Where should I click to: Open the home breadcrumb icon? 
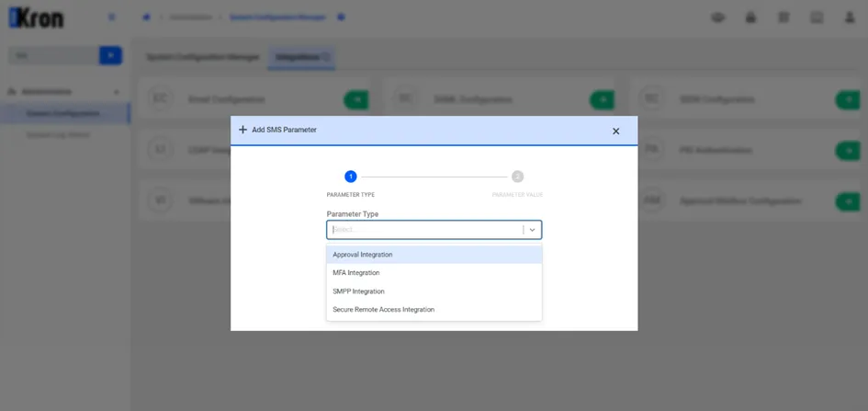pos(146,17)
